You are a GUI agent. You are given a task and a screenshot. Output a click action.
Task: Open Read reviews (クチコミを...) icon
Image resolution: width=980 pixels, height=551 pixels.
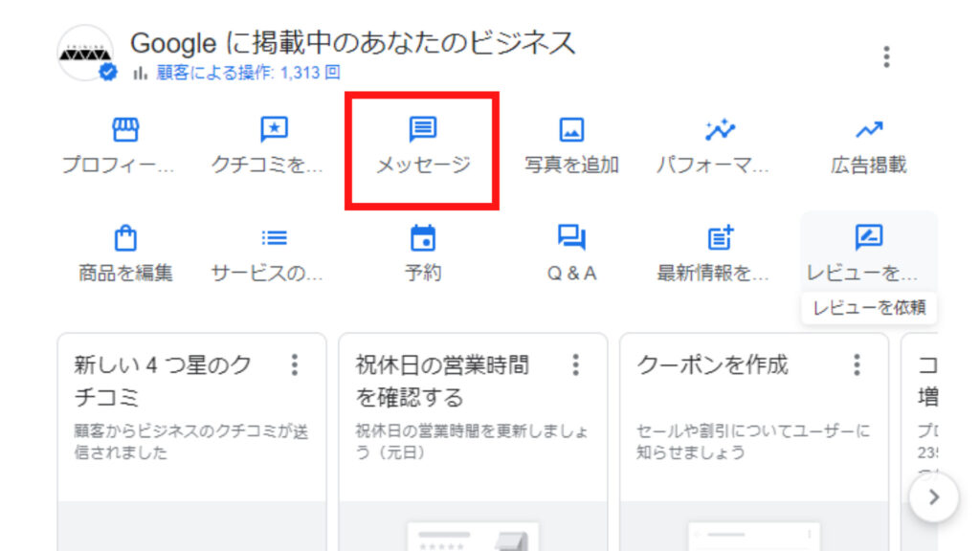click(x=274, y=129)
